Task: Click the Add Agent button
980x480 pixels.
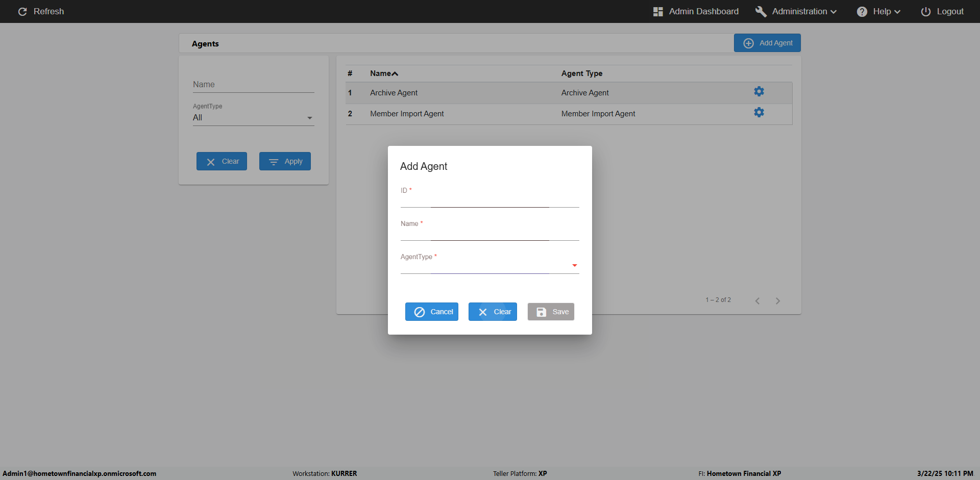Action: tap(767, 43)
